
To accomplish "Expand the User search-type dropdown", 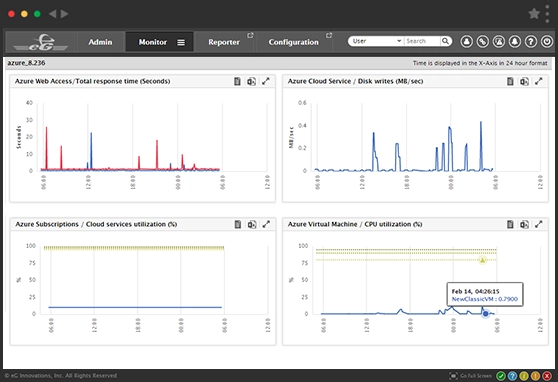I will pyautogui.click(x=377, y=41).
